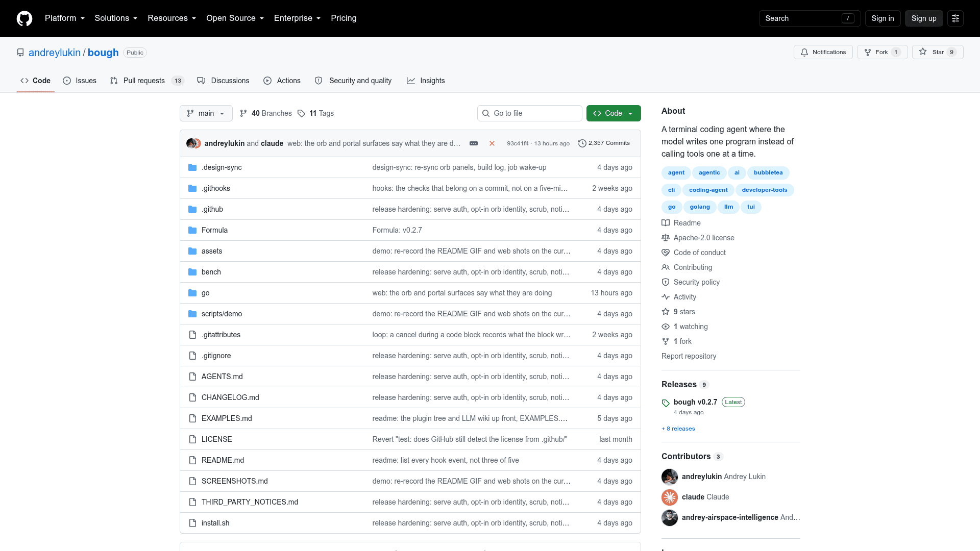Expand the full commit message ellipsis button
The image size is (980, 551).
(474, 143)
